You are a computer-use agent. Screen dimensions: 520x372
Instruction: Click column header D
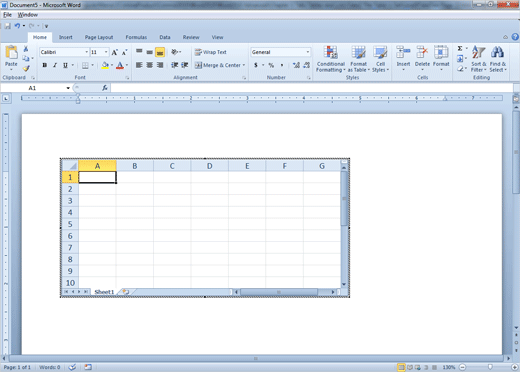point(209,166)
